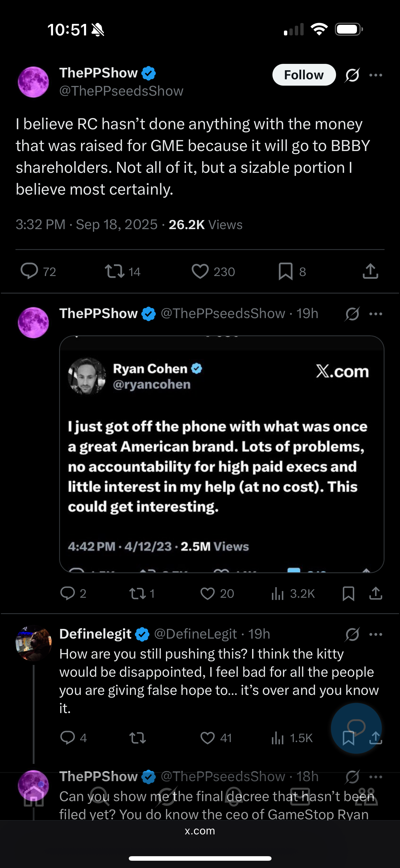
Task: Bookmark the main post with 8 bookmarks
Action: 286,271
